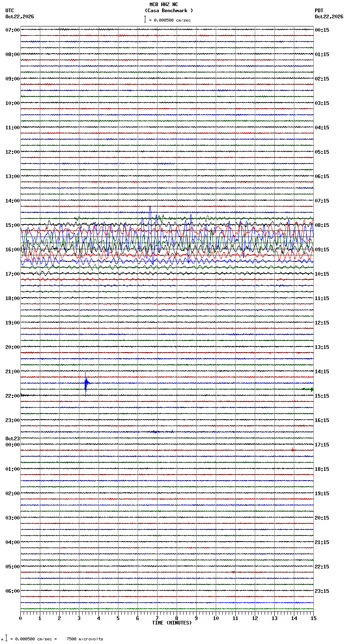
Task: Click the '01:00' UTC time label
Action: click(13, 469)
